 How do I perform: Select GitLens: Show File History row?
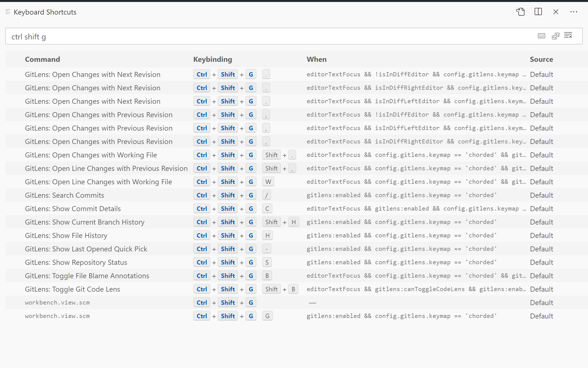tap(66, 235)
